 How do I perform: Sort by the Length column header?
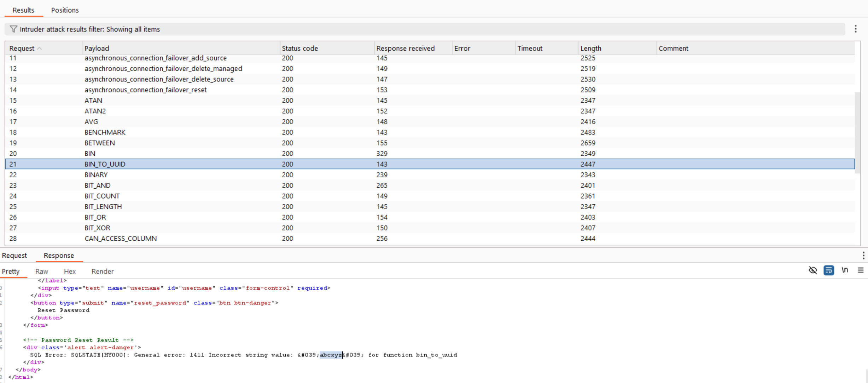click(x=617, y=48)
